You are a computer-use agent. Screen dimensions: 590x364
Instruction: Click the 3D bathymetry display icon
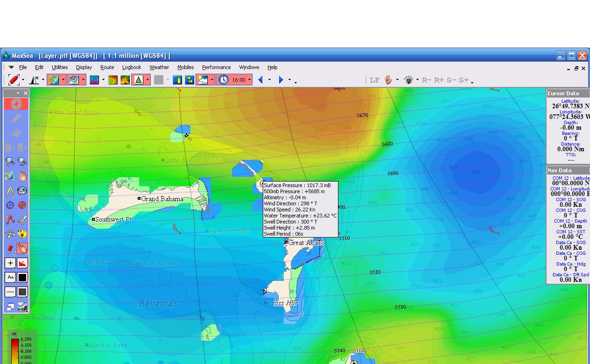94,80
